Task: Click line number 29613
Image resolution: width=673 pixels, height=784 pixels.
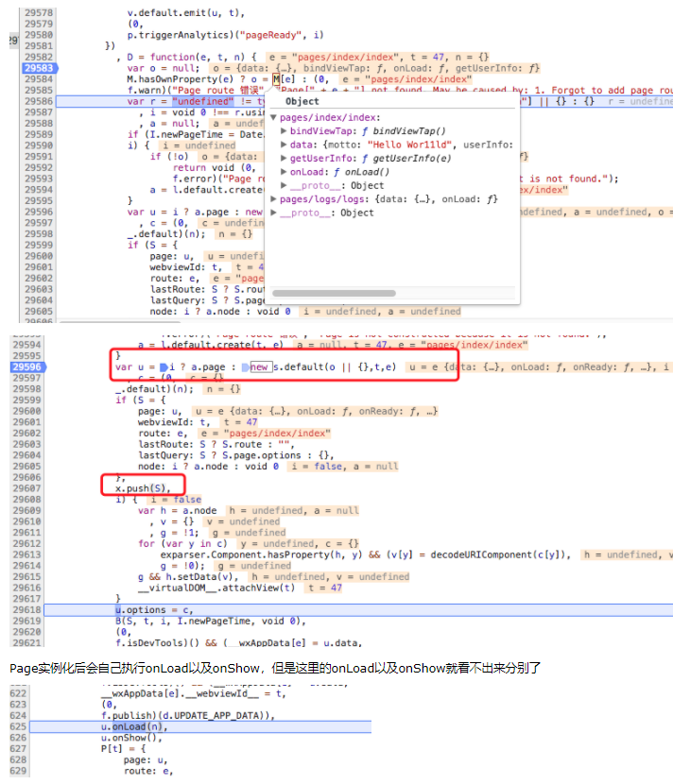Action: pyautogui.click(x=27, y=554)
